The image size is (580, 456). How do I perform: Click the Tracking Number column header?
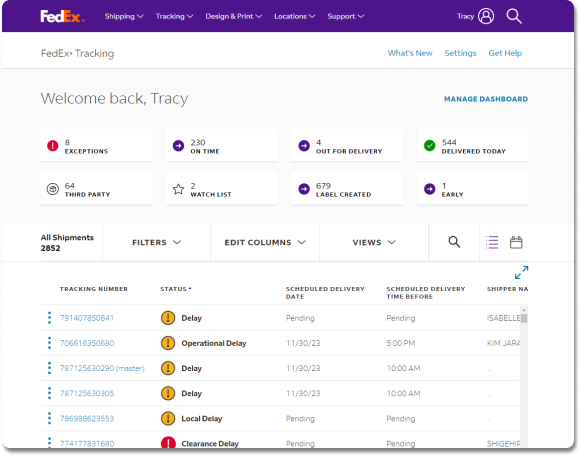coord(94,289)
